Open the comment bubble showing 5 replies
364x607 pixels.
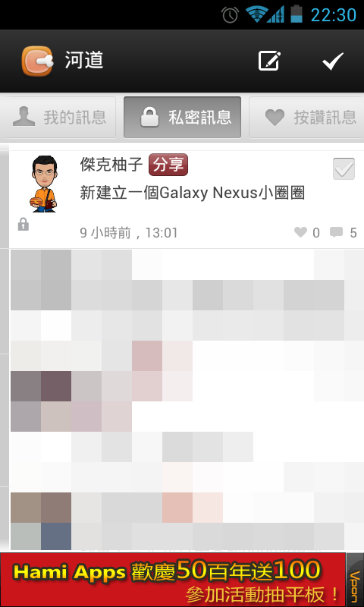(336, 232)
